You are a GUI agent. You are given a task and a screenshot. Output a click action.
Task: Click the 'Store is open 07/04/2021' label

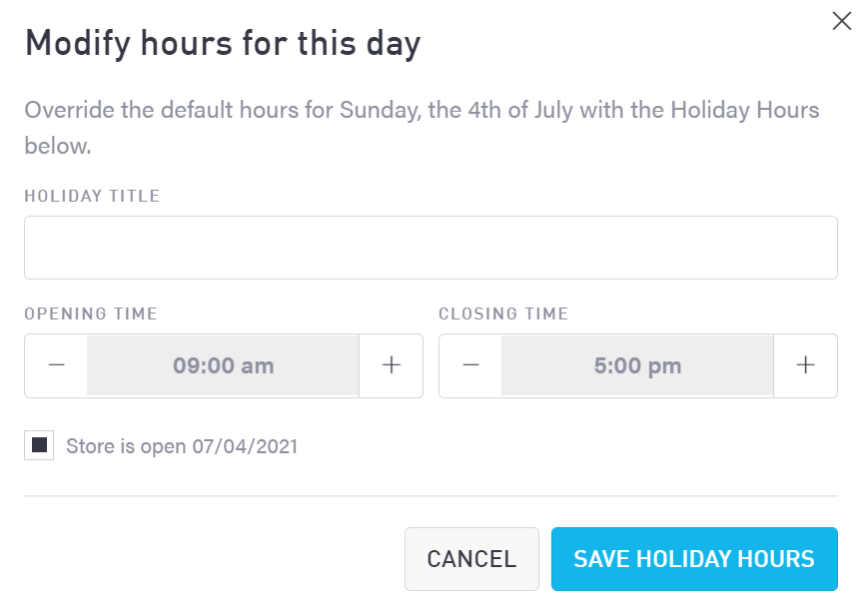point(182,446)
